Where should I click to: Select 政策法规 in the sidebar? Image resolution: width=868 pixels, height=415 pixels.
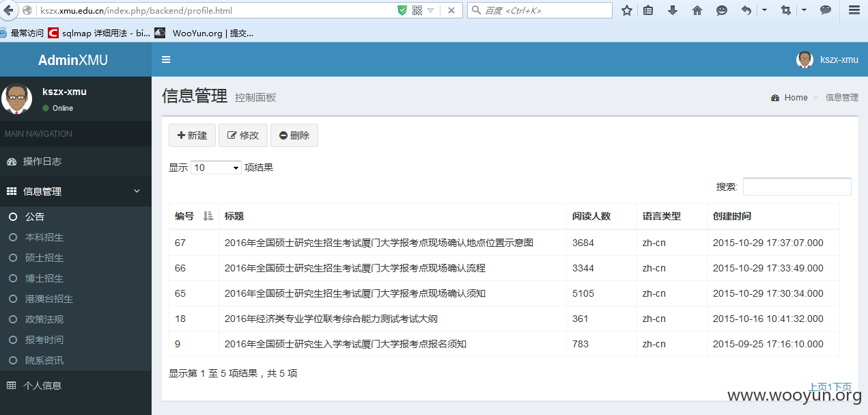[x=75, y=319]
